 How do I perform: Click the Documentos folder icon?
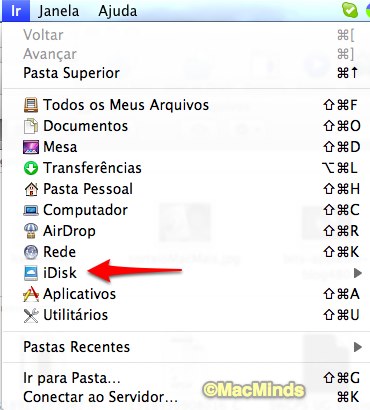tap(31, 126)
